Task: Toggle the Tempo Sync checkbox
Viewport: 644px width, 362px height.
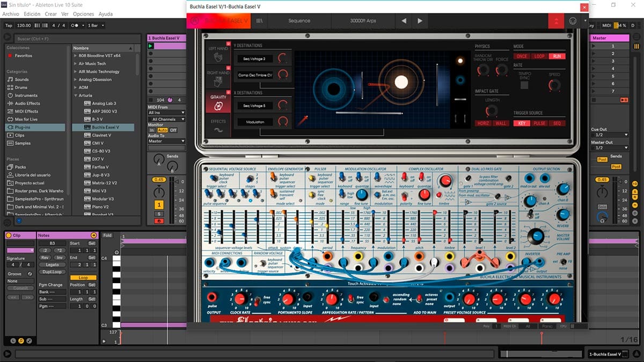Action: coord(524,85)
